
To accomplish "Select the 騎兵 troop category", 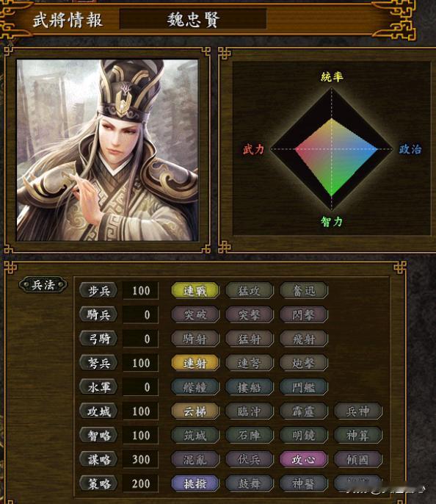I will point(98,314).
